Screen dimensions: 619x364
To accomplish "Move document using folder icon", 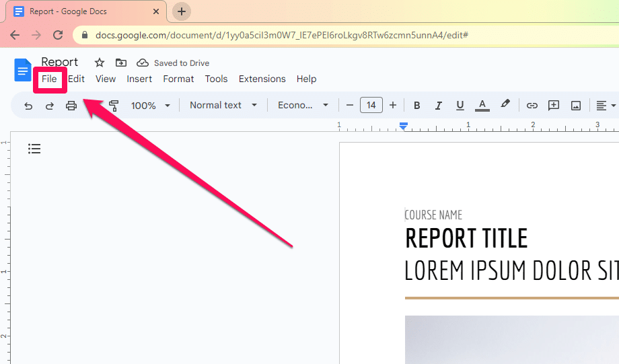I will pyautogui.click(x=121, y=63).
